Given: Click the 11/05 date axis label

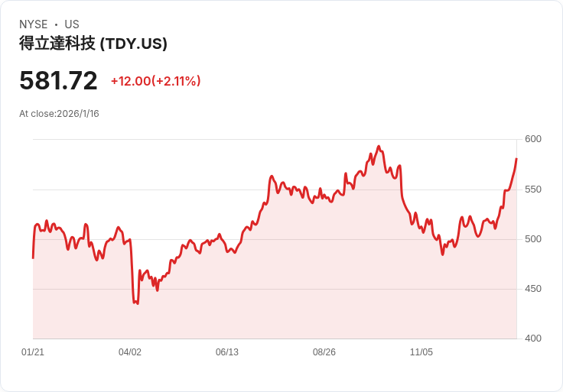Looking at the screenshot, I should click(421, 352).
